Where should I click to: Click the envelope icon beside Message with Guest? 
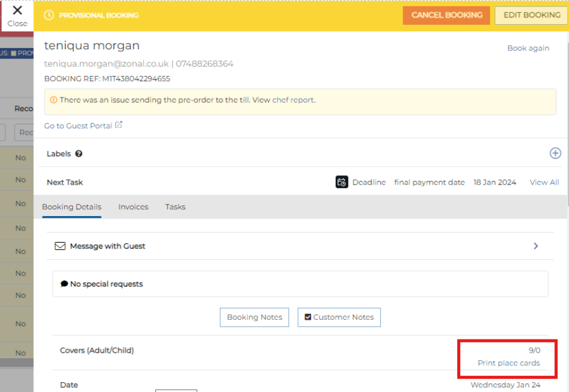(x=60, y=246)
